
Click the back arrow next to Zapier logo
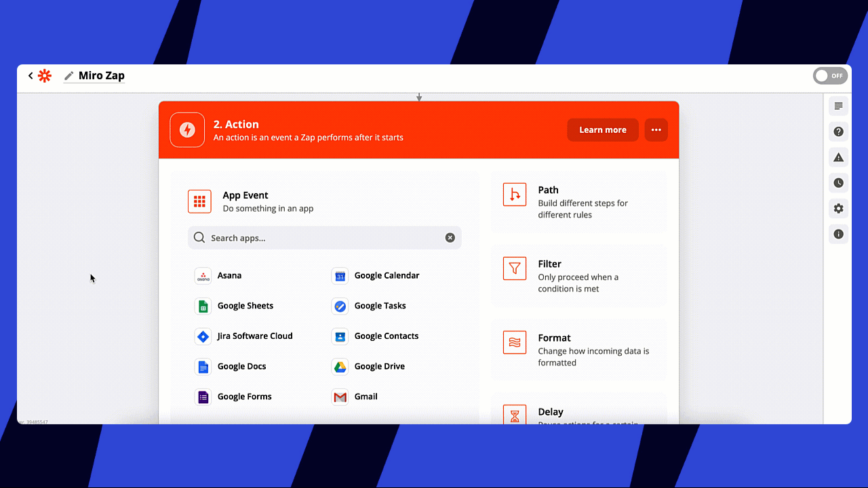tap(31, 76)
